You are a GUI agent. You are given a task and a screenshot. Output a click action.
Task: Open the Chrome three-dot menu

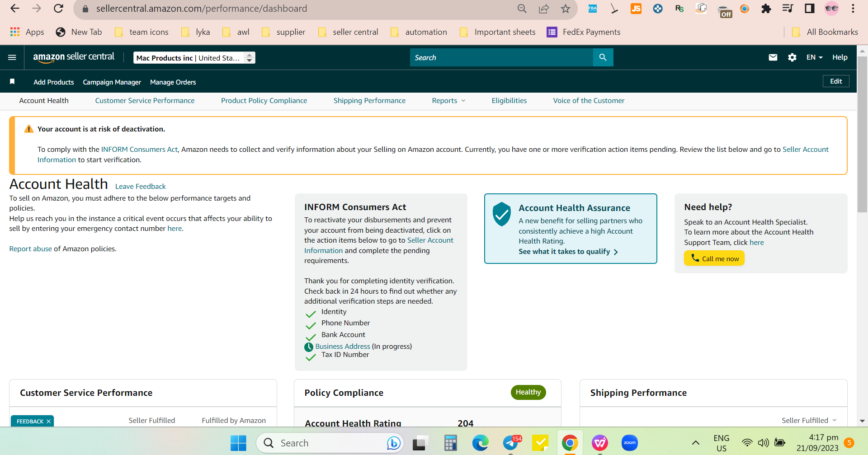tap(853, 9)
